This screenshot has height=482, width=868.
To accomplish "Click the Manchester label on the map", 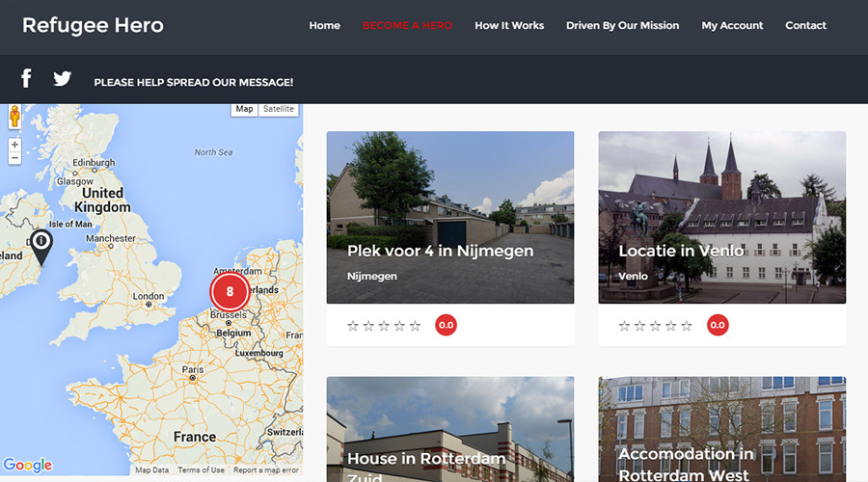I will coord(110,238).
